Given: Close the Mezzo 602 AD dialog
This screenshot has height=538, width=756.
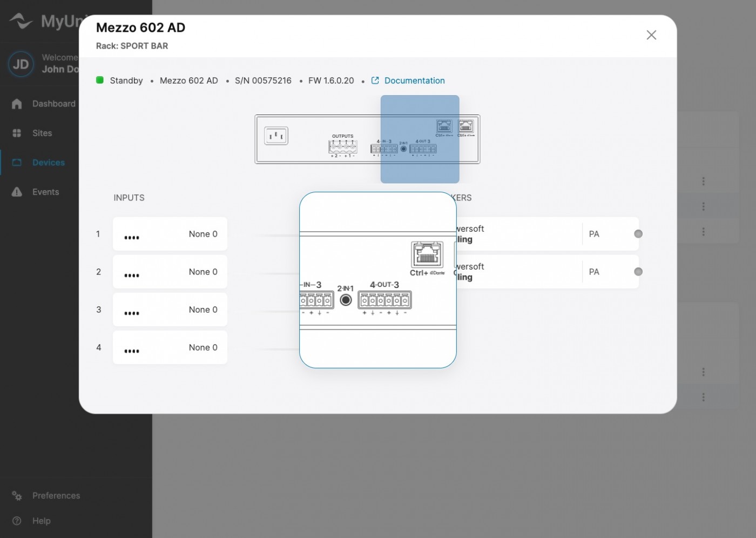Looking at the screenshot, I should coord(651,35).
